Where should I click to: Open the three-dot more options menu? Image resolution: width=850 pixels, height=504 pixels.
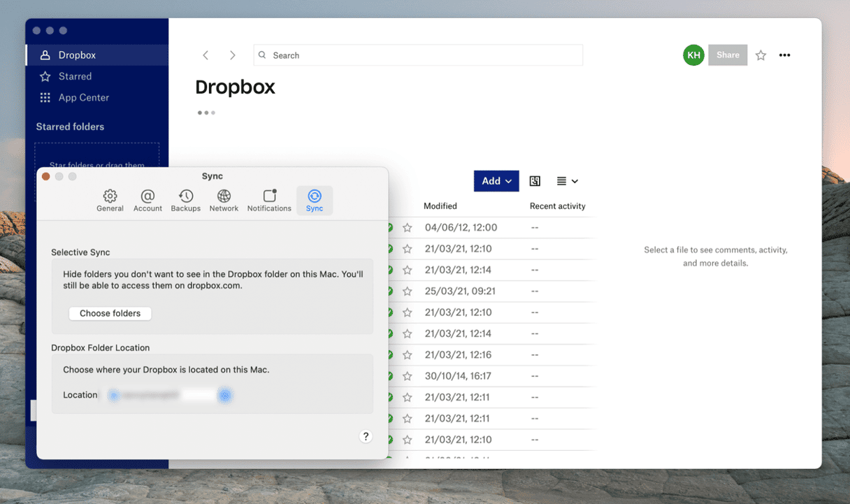point(784,55)
